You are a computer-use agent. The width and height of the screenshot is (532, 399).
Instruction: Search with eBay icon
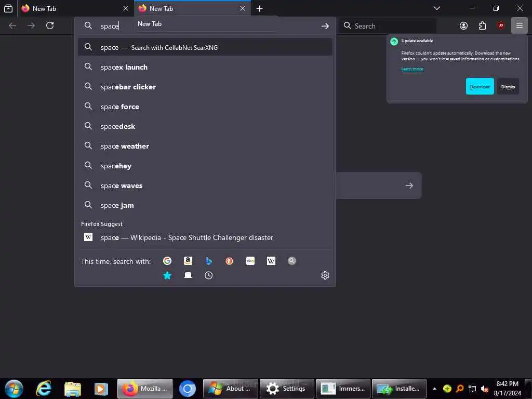250,261
